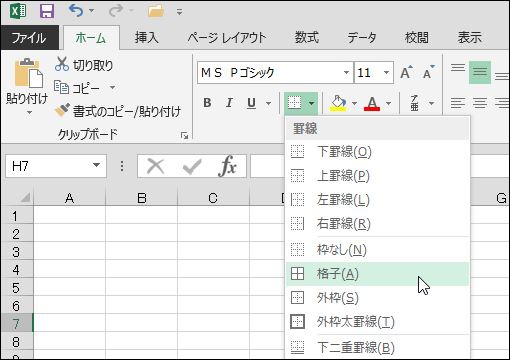The height and width of the screenshot is (360, 510).
Task: Open the Name Box dropdown arrow
Action: (x=96, y=165)
